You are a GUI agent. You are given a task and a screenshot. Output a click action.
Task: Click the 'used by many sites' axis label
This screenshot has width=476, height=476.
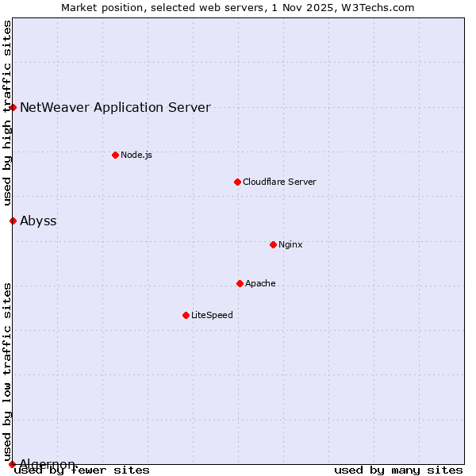[398, 470]
